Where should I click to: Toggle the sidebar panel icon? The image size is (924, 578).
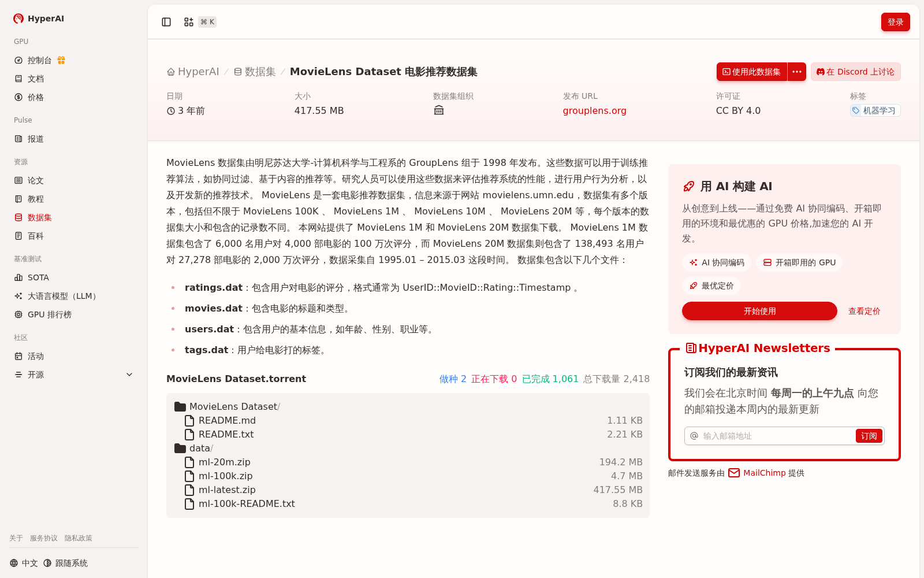166,22
